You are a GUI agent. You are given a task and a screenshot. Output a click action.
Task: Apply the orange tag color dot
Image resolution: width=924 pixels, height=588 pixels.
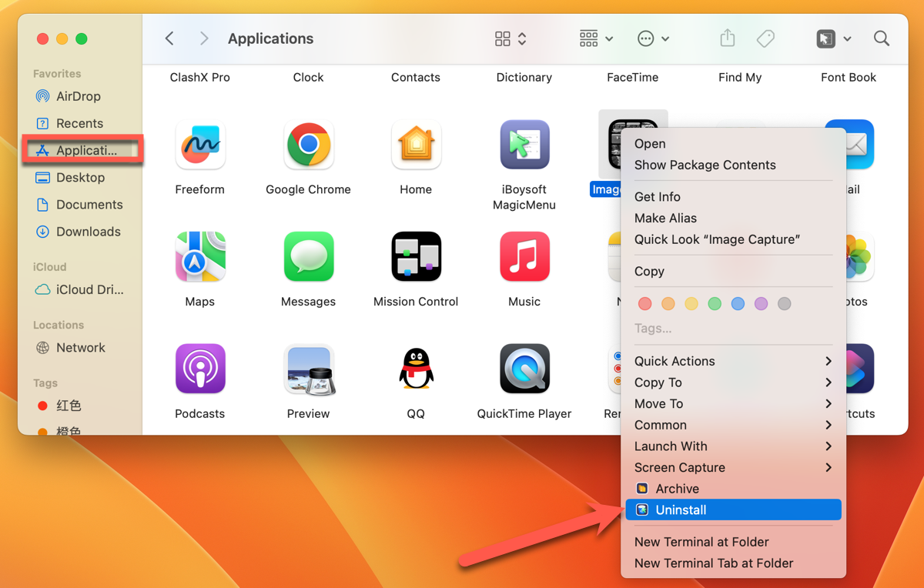(x=668, y=304)
